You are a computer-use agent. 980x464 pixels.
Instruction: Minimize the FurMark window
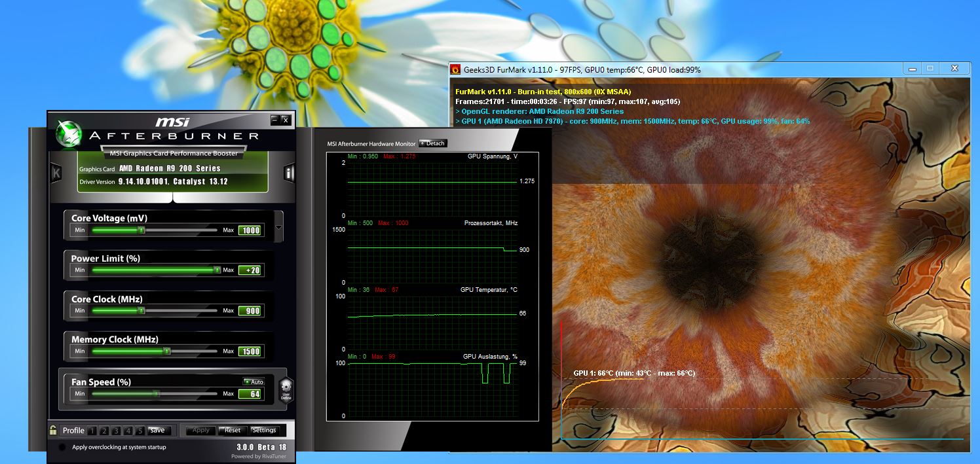[912, 68]
